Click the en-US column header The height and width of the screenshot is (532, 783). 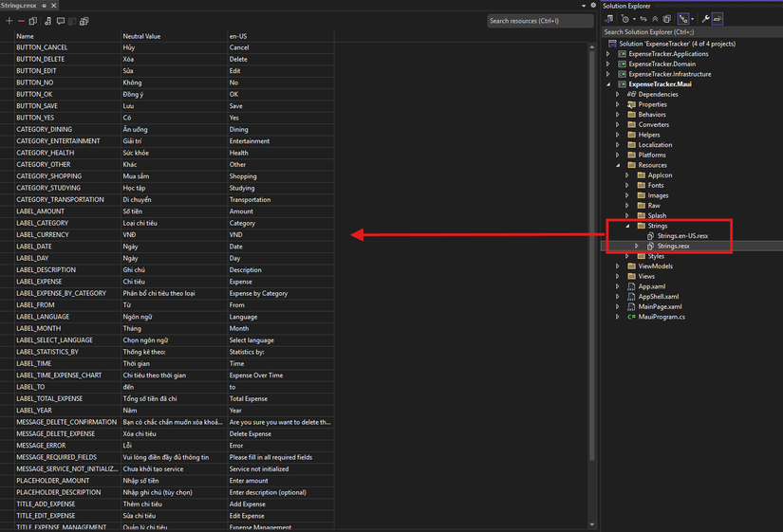tap(281, 36)
